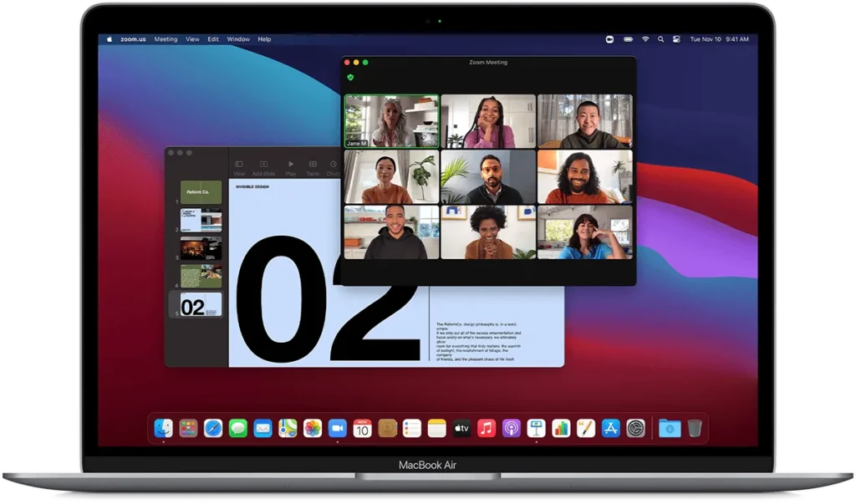Open Control Center in the menu bar
Screen dimensions: 856x504
676,39
